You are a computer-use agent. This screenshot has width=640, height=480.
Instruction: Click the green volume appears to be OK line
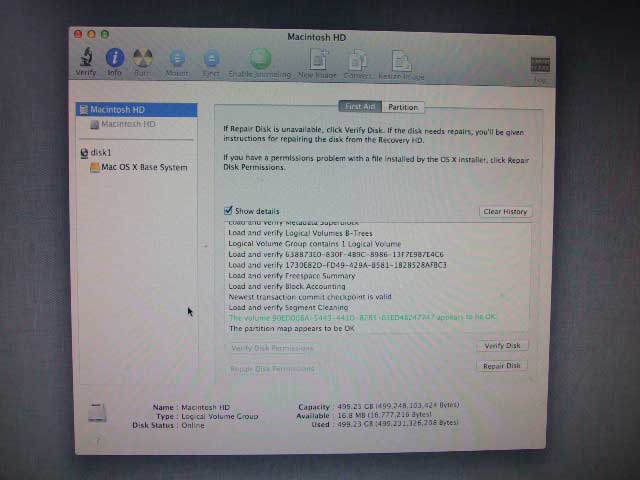(362, 317)
